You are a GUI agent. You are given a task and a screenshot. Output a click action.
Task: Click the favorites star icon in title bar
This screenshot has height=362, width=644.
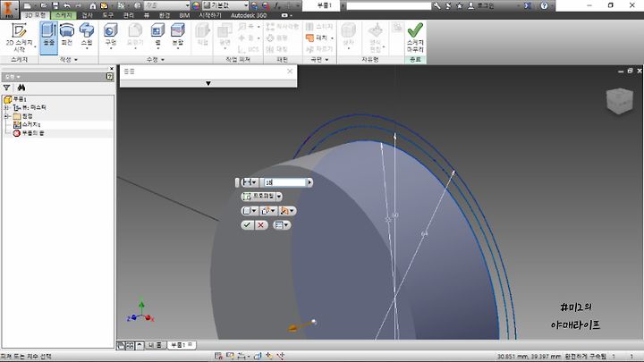(x=459, y=5)
